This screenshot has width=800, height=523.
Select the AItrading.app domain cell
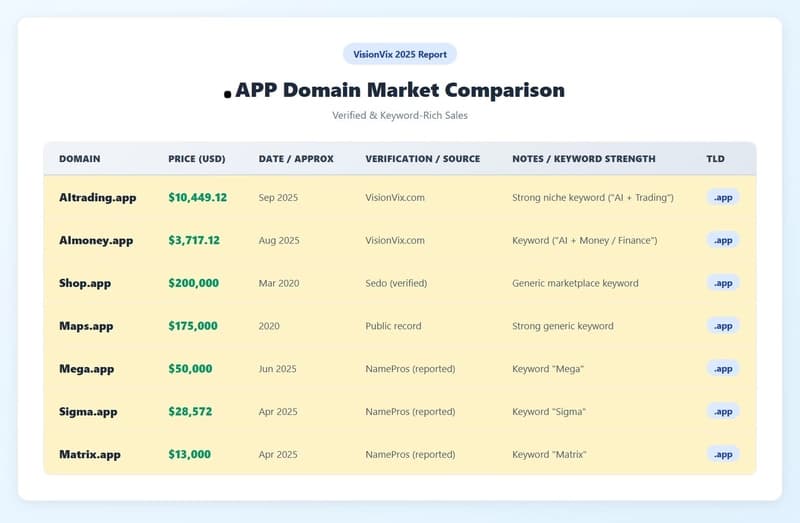pyautogui.click(x=97, y=197)
